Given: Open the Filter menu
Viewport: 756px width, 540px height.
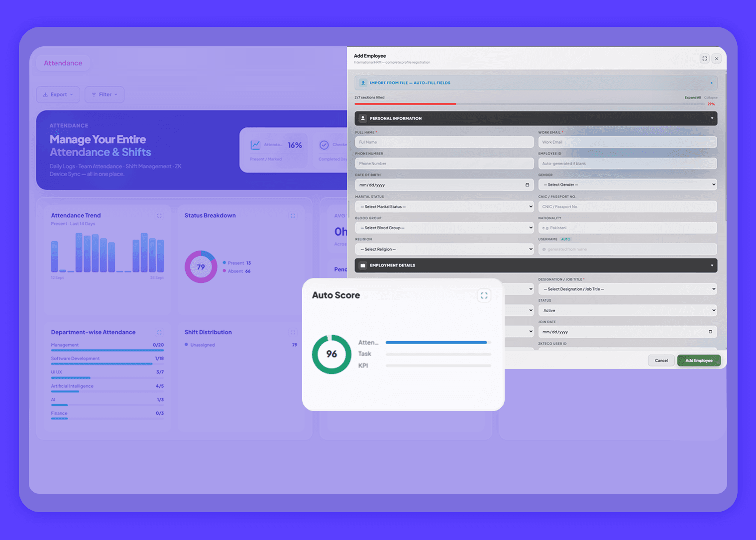Looking at the screenshot, I should (x=105, y=94).
